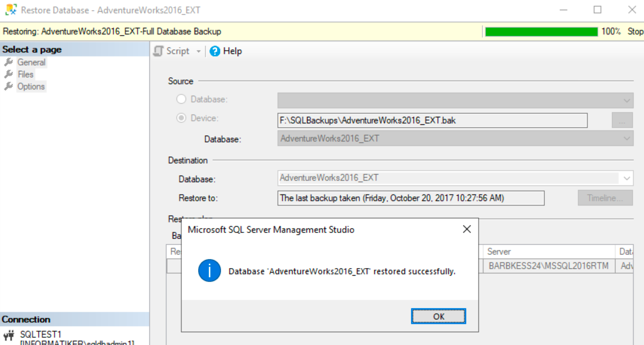Switch to the Files page
This screenshot has height=345, width=644.
[x=25, y=74]
